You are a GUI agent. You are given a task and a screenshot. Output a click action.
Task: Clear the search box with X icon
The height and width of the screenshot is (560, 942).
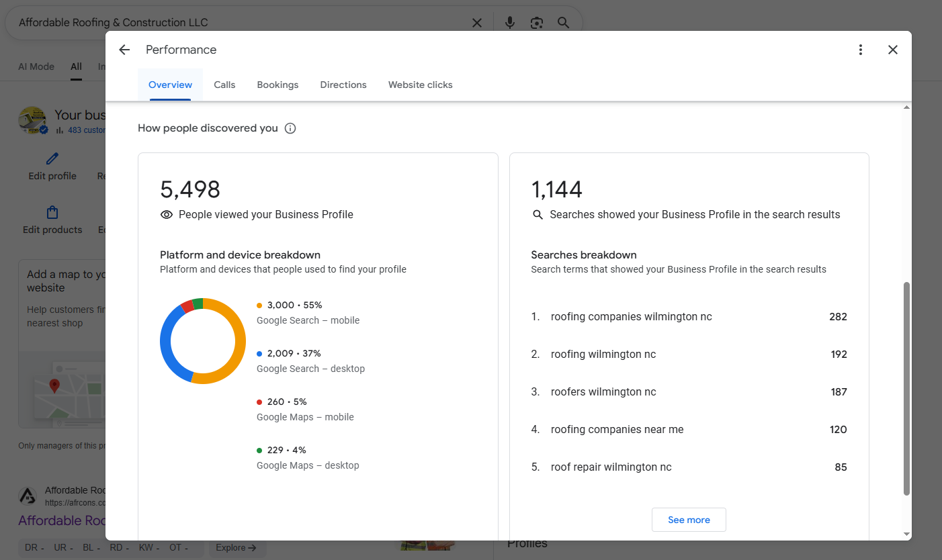point(477,23)
